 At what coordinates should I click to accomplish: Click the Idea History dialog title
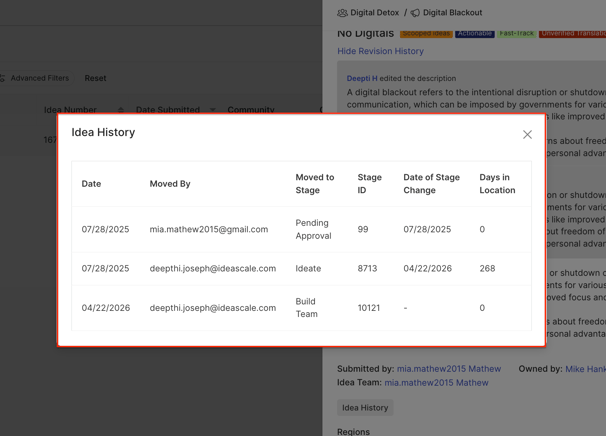(x=103, y=132)
